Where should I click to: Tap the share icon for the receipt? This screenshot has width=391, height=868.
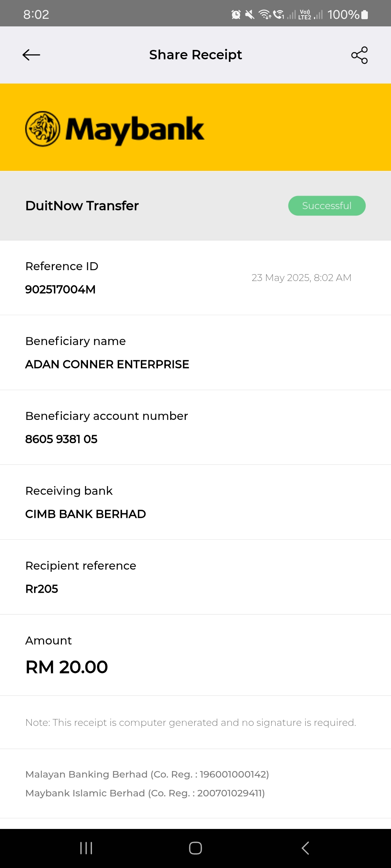359,55
